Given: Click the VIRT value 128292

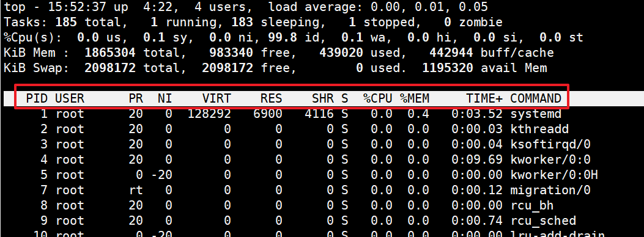Looking at the screenshot, I should pos(209,114).
